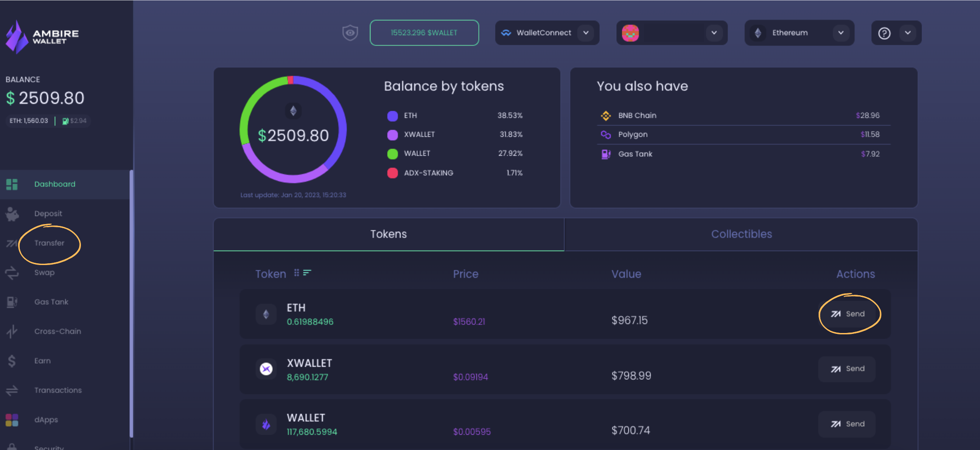The image size is (980, 450).
Task: Switch to the Collectibles tab
Action: point(741,234)
